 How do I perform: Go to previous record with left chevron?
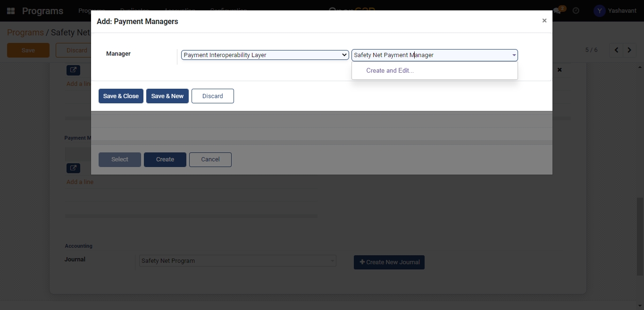[x=616, y=50]
